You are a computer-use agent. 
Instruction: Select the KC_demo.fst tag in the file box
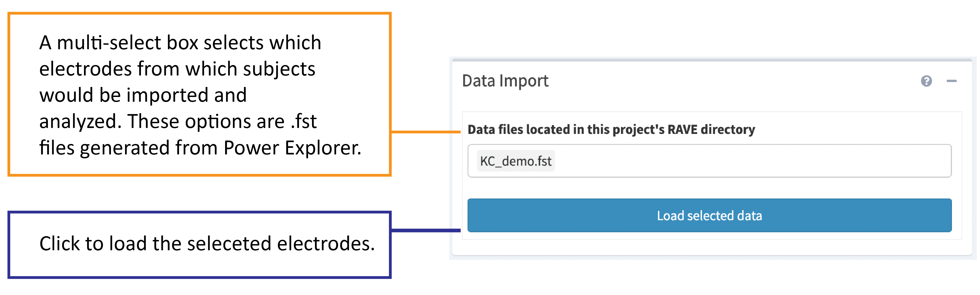pos(515,161)
